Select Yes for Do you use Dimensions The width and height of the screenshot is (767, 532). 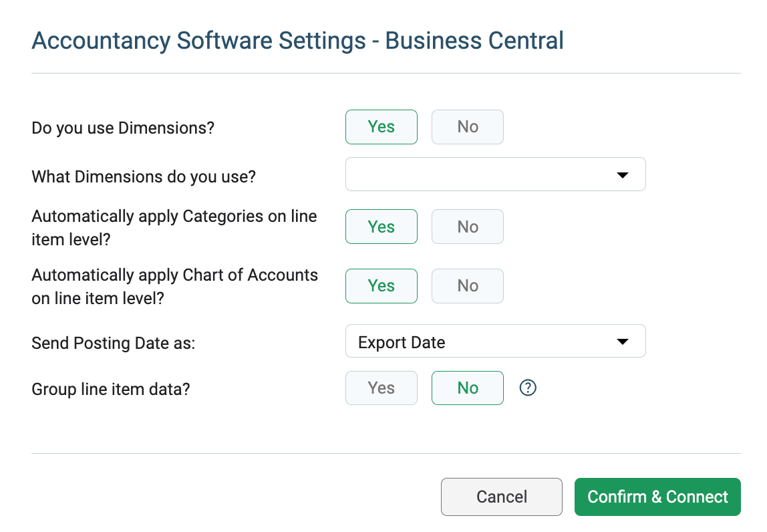point(381,127)
